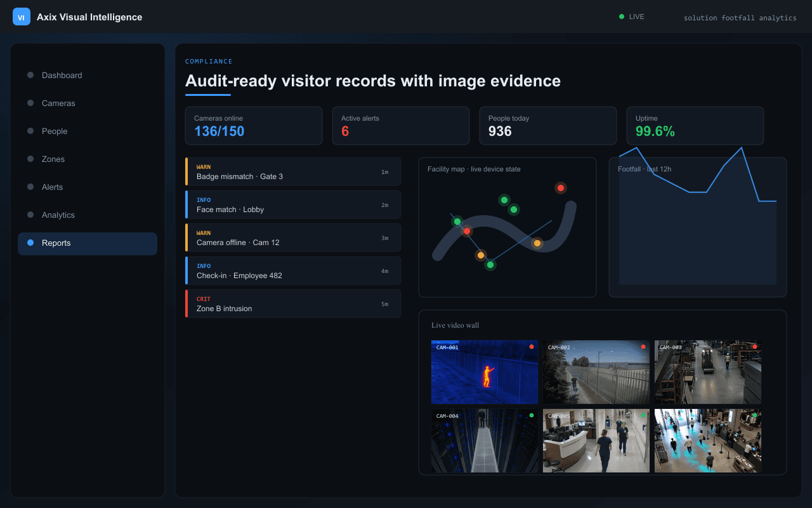The image size is (812, 508).
Task: Open the Dashboard page in sidebar
Action: 88,75
